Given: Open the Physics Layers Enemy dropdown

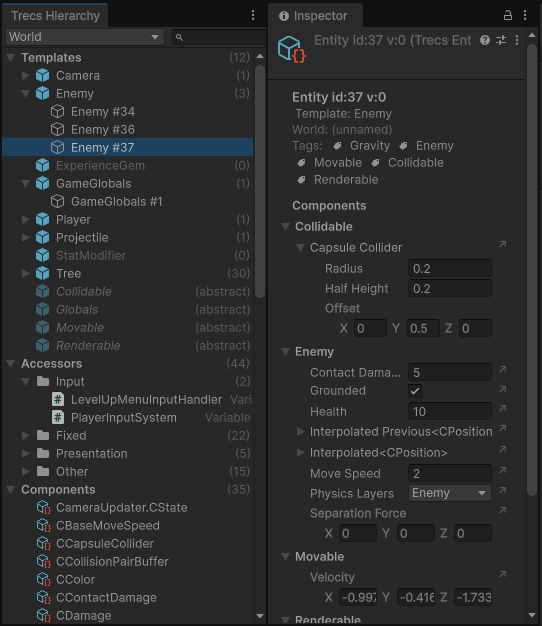Looking at the screenshot, I should 450,493.
